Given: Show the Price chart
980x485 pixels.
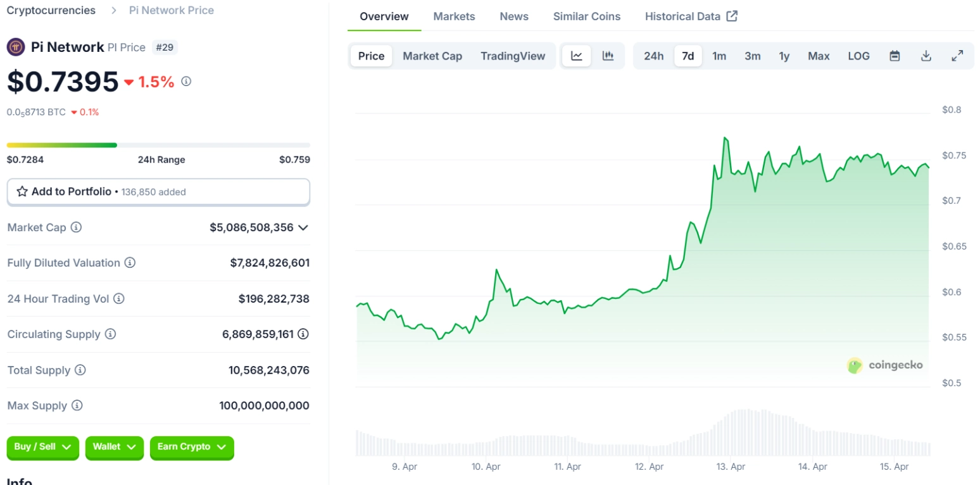Looking at the screenshot, I should (x=372, y=56).
